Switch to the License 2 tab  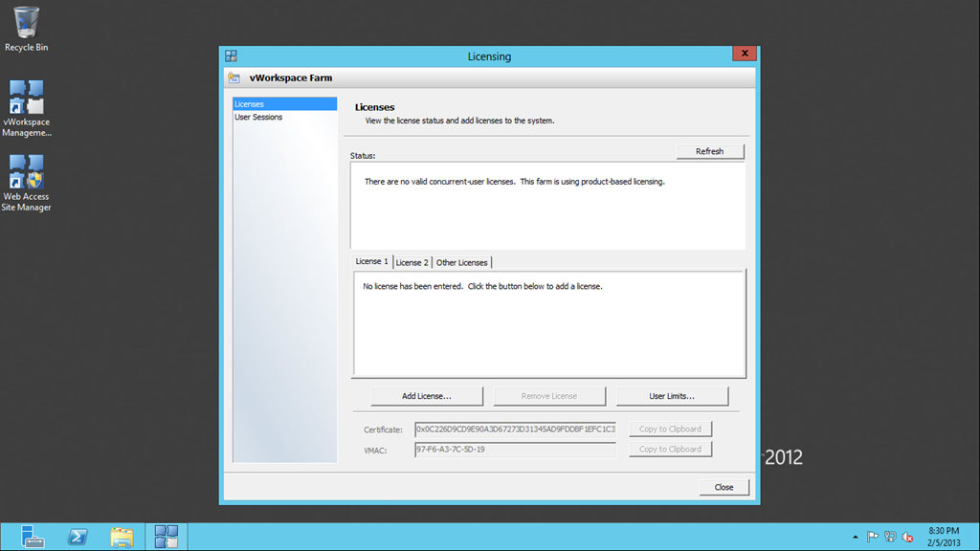pos(412,262)
